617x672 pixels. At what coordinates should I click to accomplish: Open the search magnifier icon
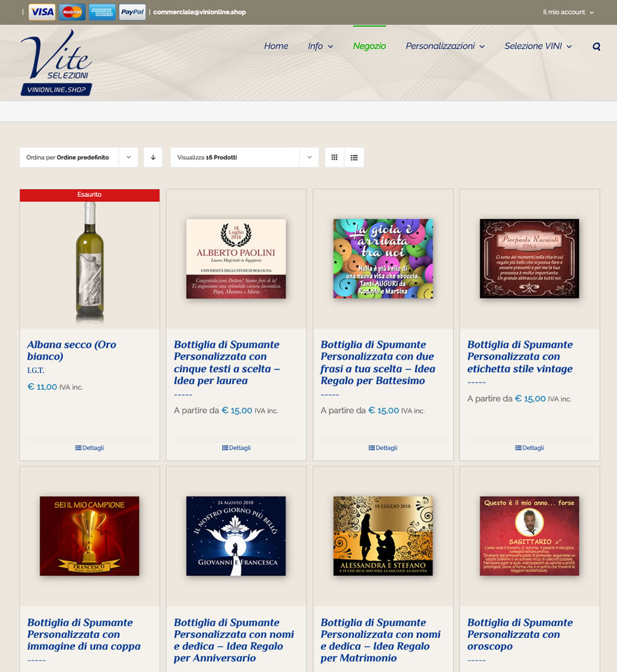[597, 47]
